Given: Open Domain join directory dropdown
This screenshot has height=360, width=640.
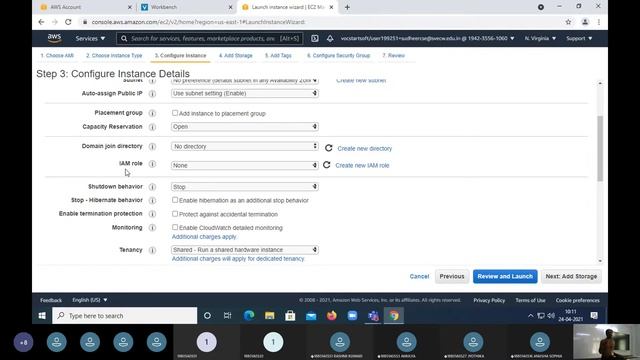Looking at the screenshot, I should pos(244,146).
